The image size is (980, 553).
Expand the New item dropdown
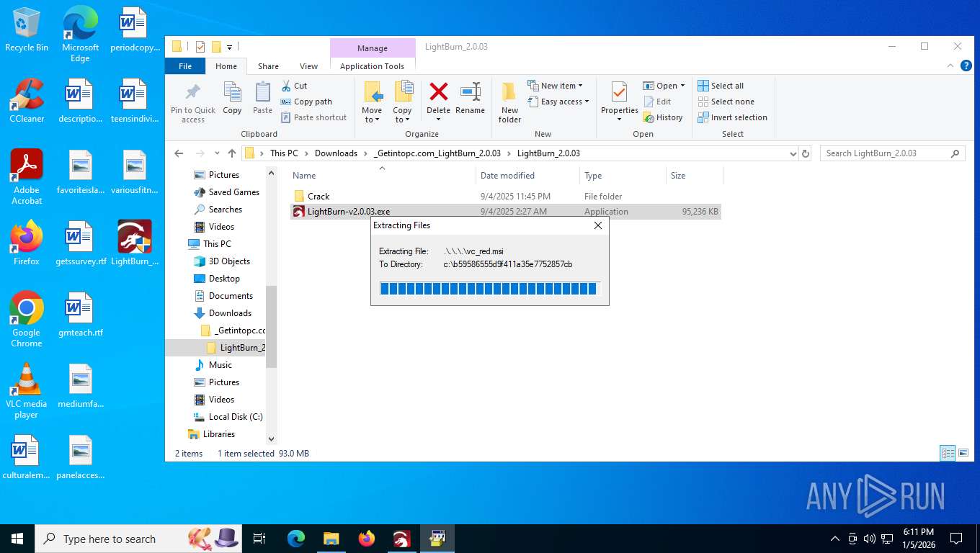tap(555, 86)
